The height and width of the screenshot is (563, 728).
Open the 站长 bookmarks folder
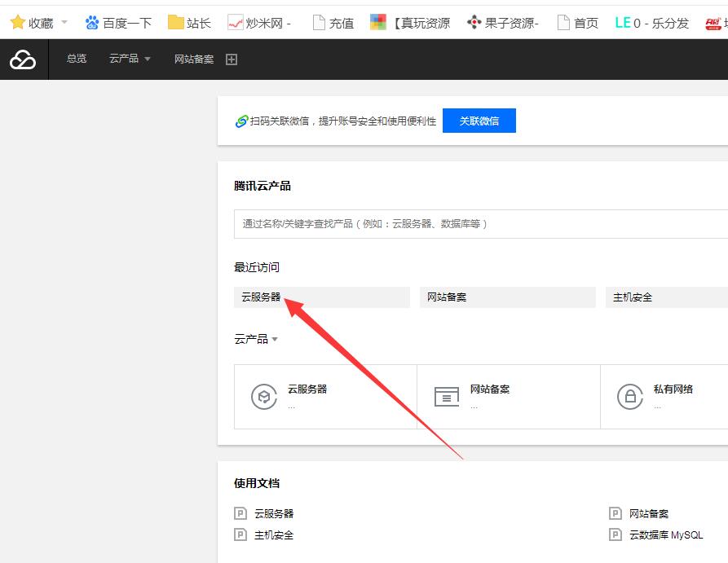[189, 23]
